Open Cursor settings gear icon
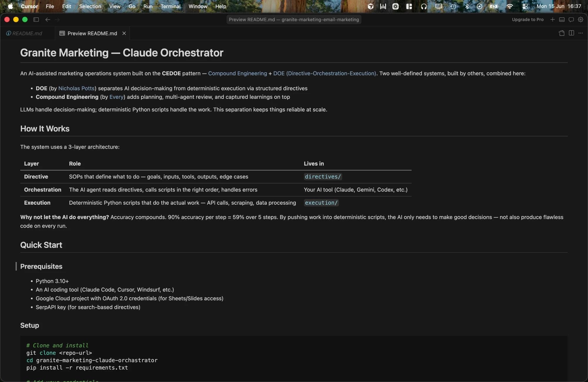Viewport: 588px width, 382px height. 581,19
